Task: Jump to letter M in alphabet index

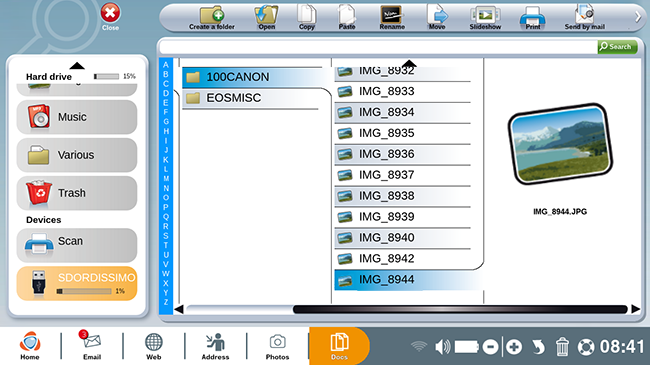Action: [166, 179]
